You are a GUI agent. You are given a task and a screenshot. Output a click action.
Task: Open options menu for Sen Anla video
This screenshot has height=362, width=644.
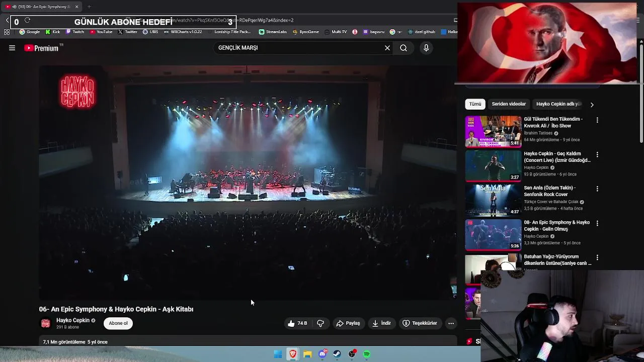pyautogui.click(x=597, y=189)
